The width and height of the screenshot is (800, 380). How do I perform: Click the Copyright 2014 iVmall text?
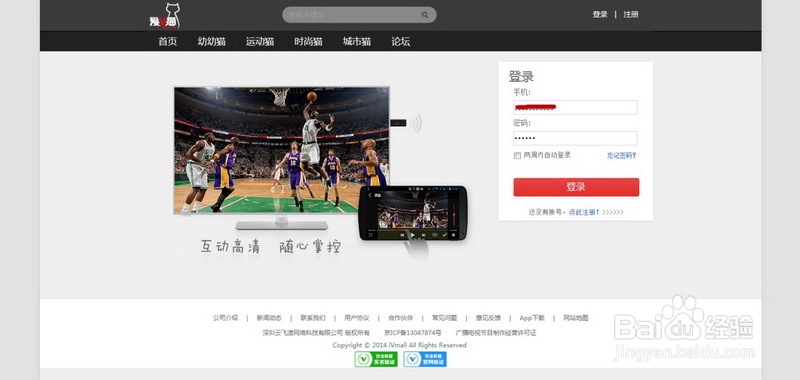point(399,345)
